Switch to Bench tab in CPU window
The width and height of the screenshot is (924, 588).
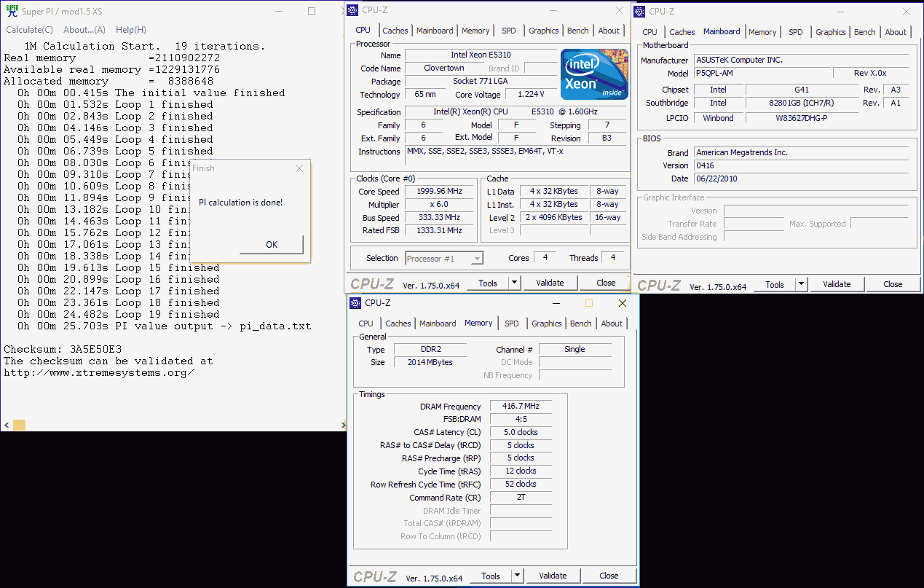578,31
